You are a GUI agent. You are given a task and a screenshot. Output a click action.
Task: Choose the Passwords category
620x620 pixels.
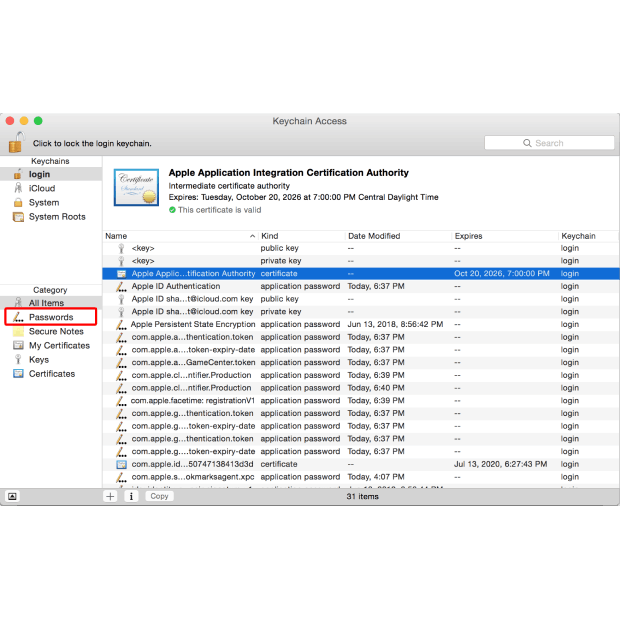pyautogui.click(x=51, y=317)
